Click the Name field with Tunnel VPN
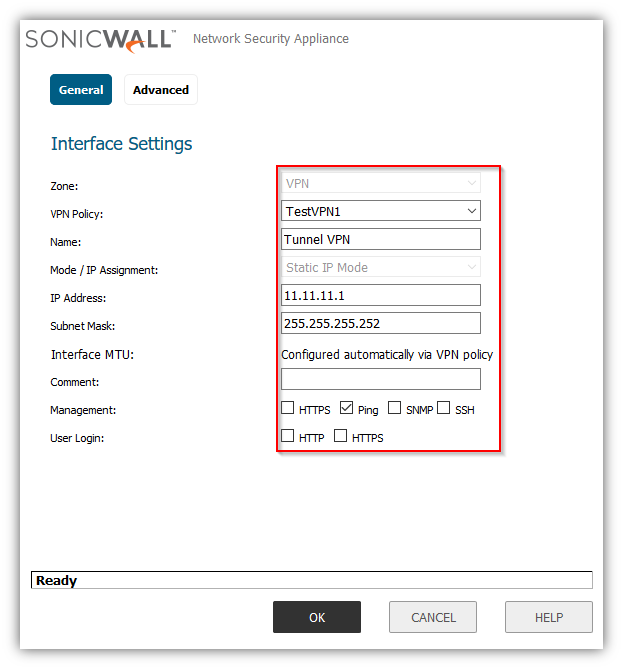The image size is (623, 669). (x=381, y=240)
